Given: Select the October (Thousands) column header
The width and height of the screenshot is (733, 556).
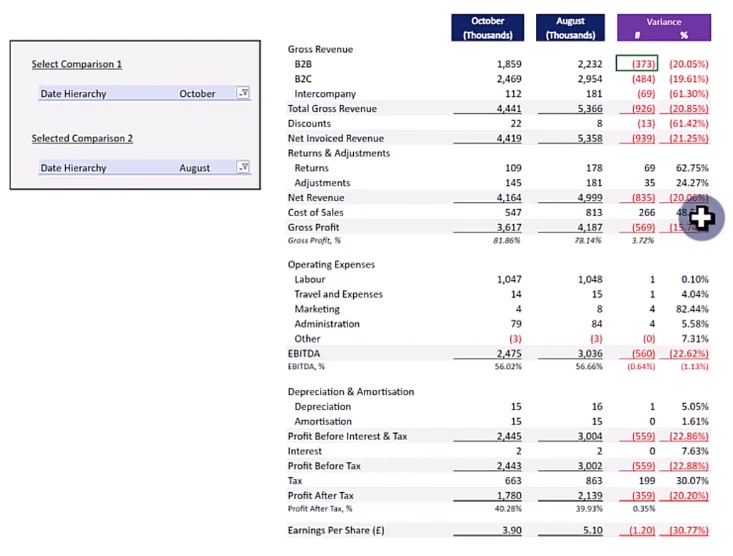Looking at the screenshot, I should pos(488,28).
